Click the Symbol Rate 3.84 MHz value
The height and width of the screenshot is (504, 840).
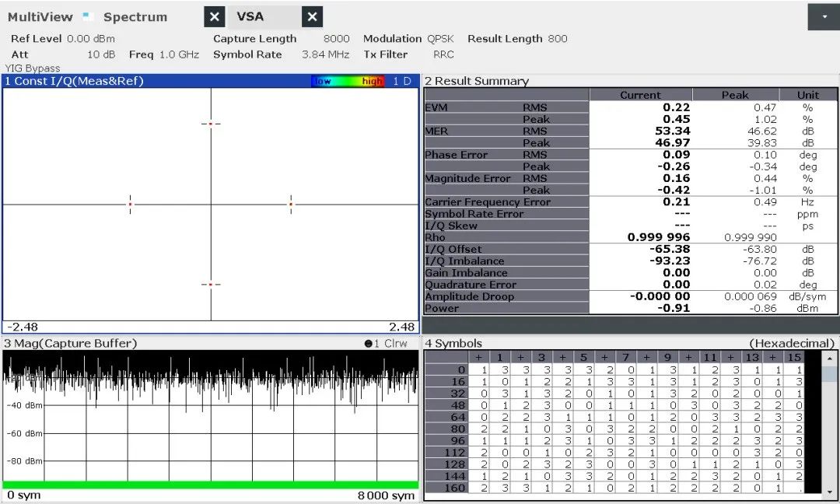pos(325,54)
